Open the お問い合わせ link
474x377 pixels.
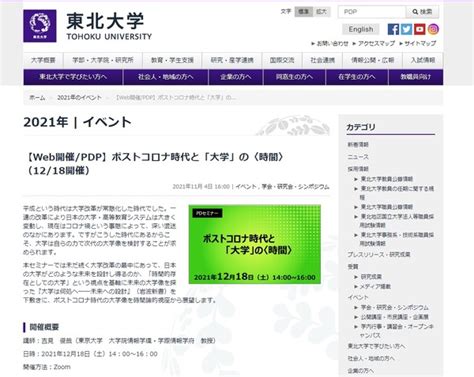[332, 43]
